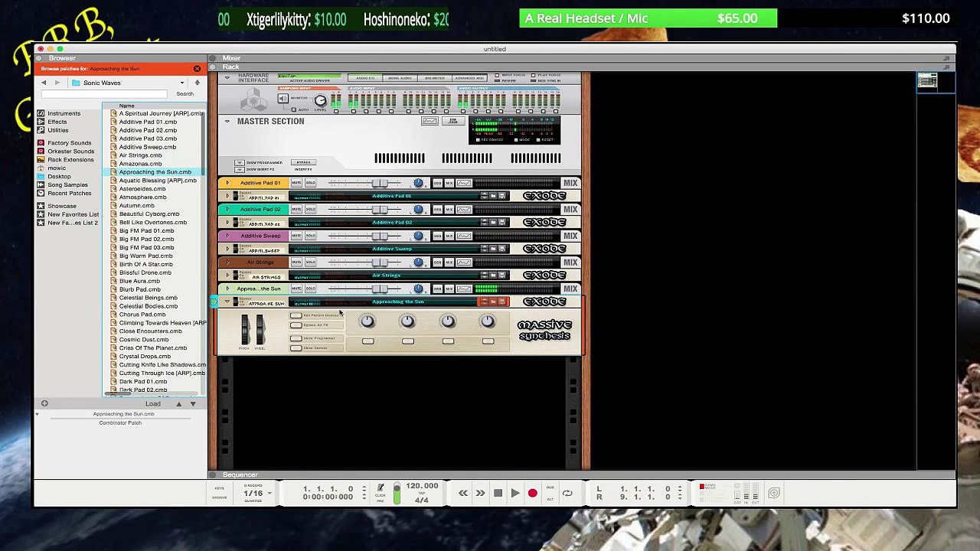Select Aquatic Blessing [ARP].cmb patch
This screenshot has height=551, width=980.
pos(158,181)
